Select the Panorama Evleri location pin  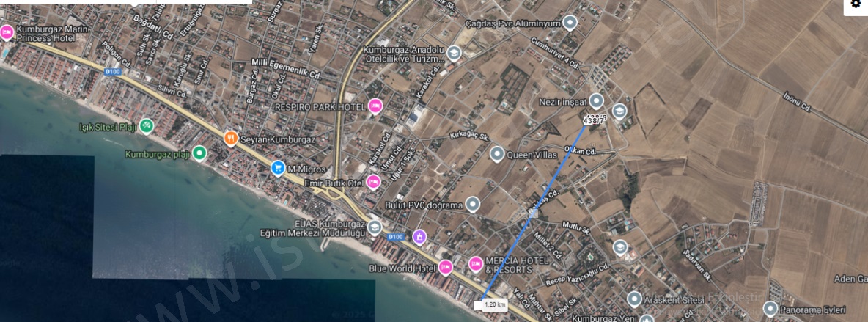pos(770,309)
